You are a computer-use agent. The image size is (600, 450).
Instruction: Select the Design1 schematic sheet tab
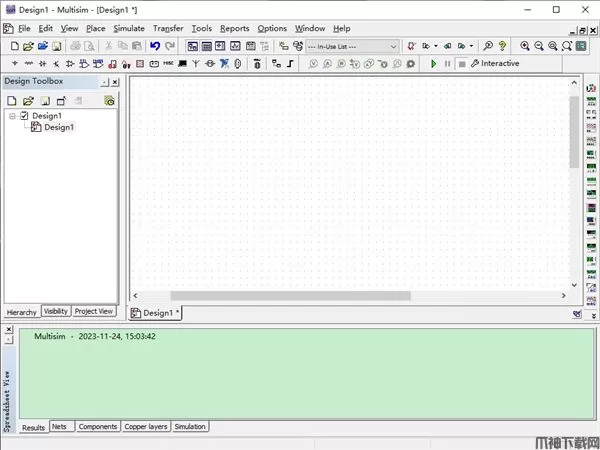[155, 313]
